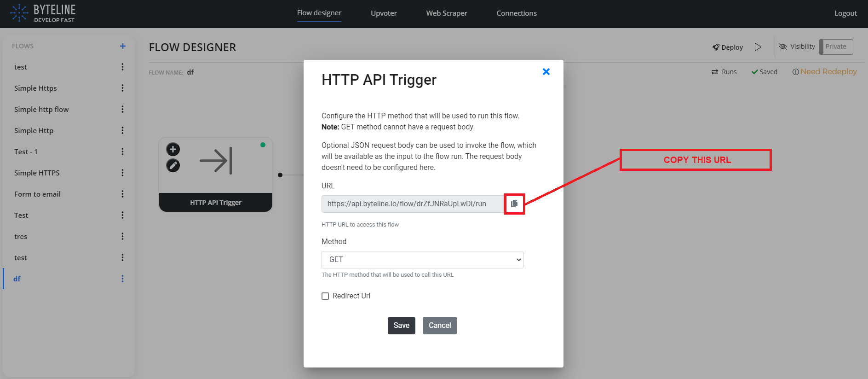Go to the Flow designer tab
The image size is (868, 379).
[x=319, y=13]
